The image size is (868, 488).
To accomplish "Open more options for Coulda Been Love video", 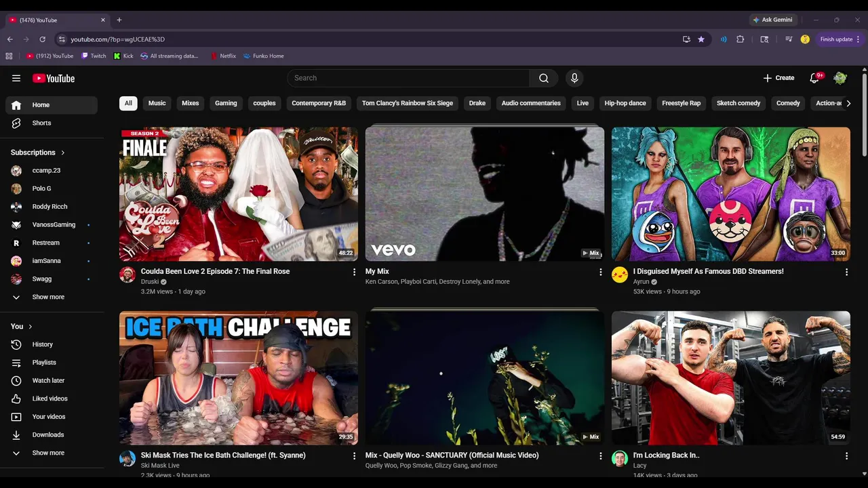I will tap(354, 272).
